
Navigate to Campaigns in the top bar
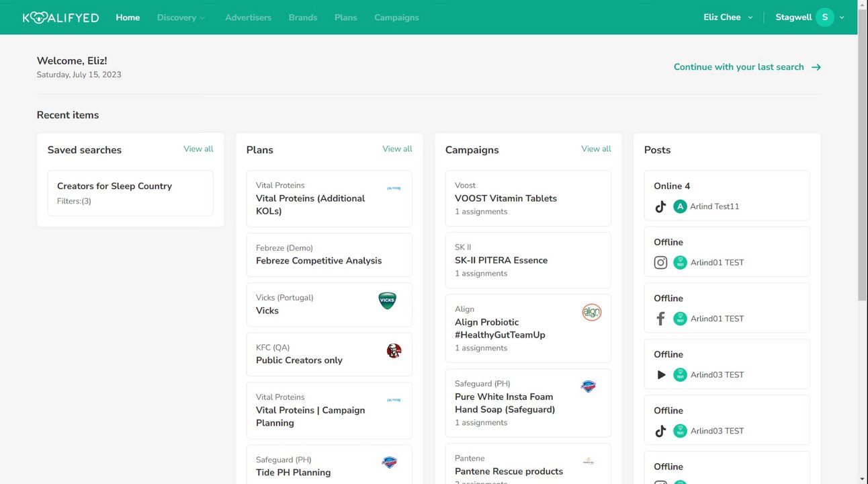[x=396, y=17]
